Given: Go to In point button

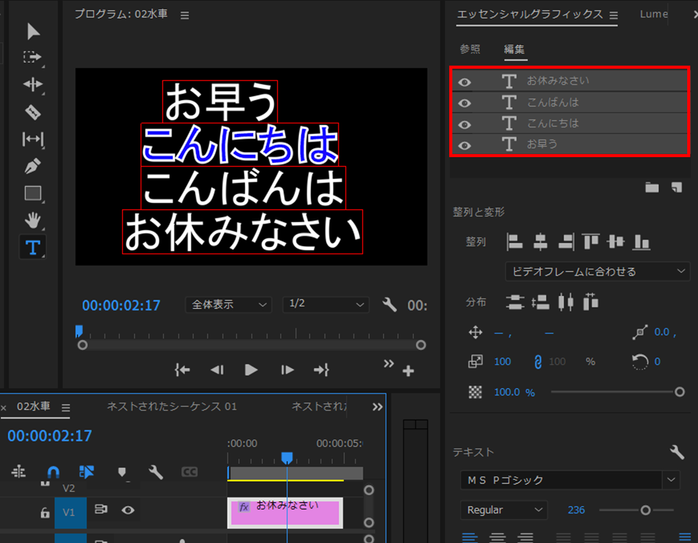Looking at the screenshot, I should [182, 370].
